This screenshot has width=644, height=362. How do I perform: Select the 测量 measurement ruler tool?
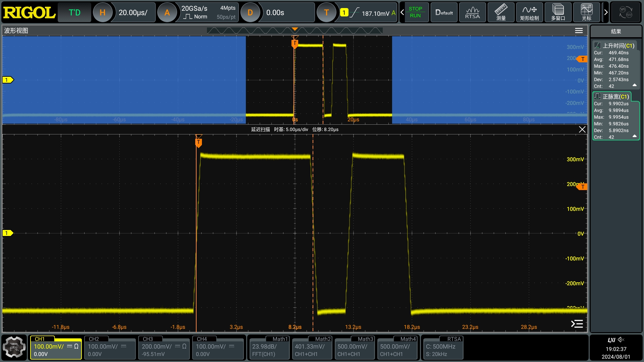(500, 12)
